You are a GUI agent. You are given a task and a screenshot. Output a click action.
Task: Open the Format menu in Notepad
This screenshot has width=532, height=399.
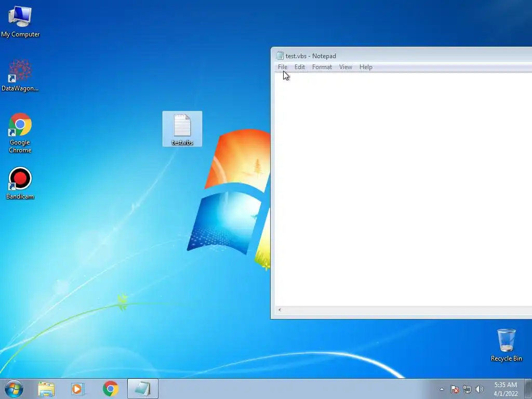[x=322, y=67]
